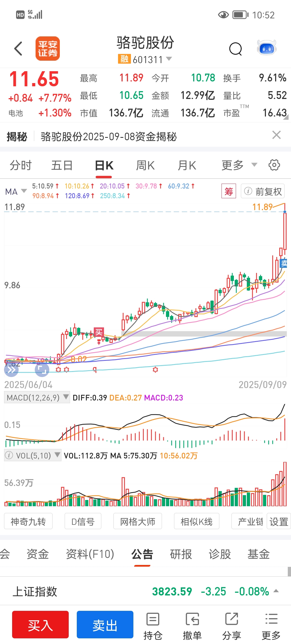
Task: Switch to the 月K chart tab
Action: [187, 165]
